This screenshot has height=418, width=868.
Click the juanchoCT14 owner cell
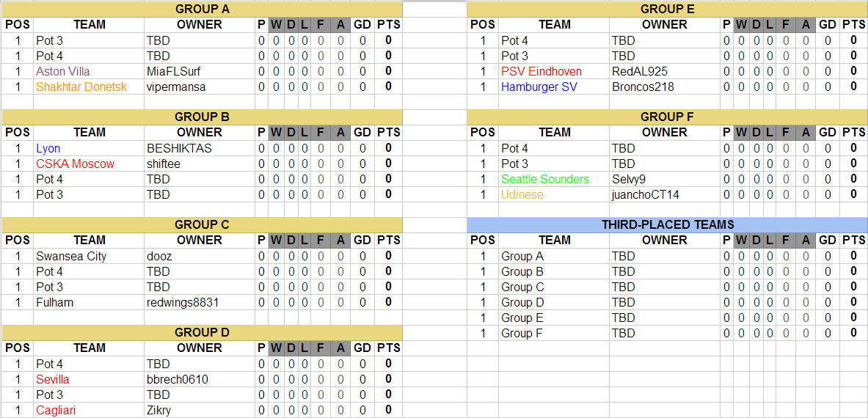click(x=646, y=194)
